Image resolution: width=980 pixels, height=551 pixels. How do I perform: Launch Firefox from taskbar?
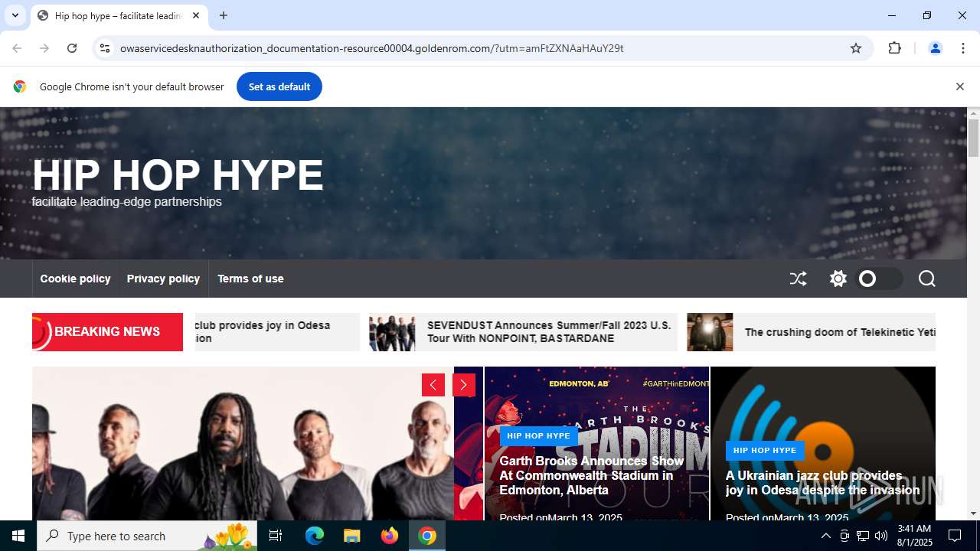pyautogui.click(x=390, y=536)
